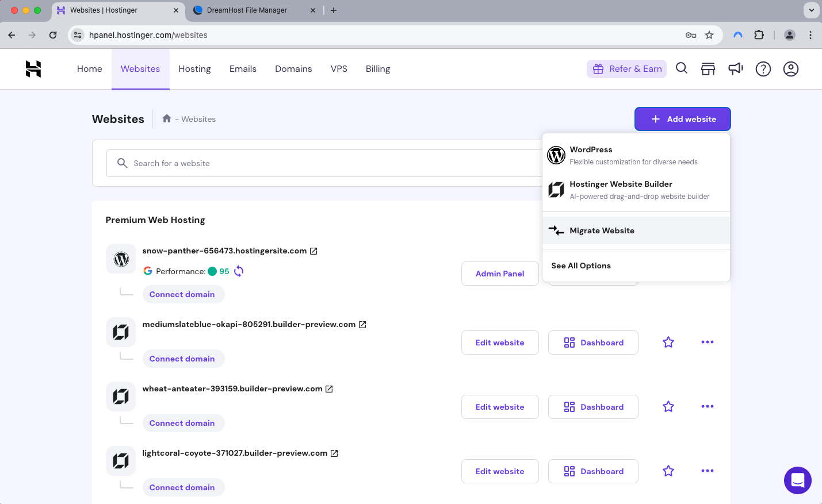Open more options for wheat-anteater site
Viewport: 822px width, 504px height.
click(708, 406)
